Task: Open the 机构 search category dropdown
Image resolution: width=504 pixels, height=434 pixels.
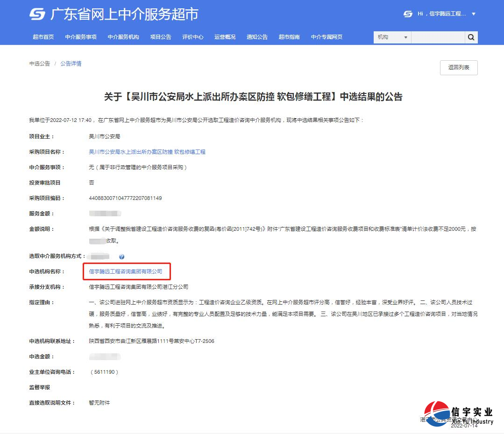Action: pyautogui.click(x=391, y=37)
